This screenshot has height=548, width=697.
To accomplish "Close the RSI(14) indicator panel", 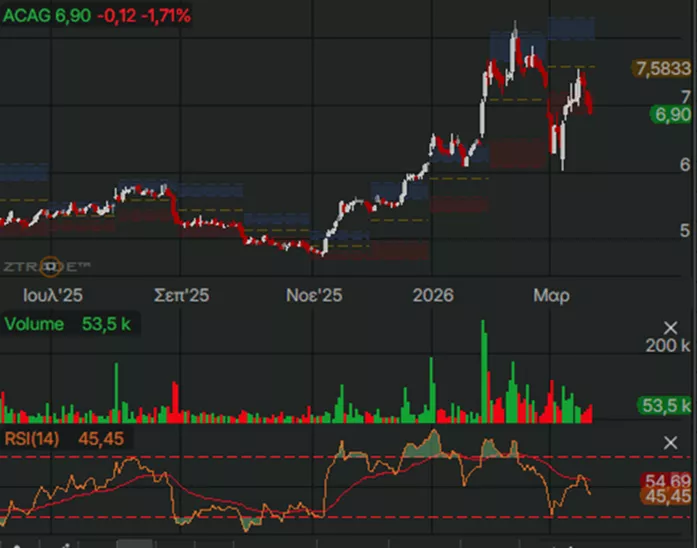I will coord(671,442).
